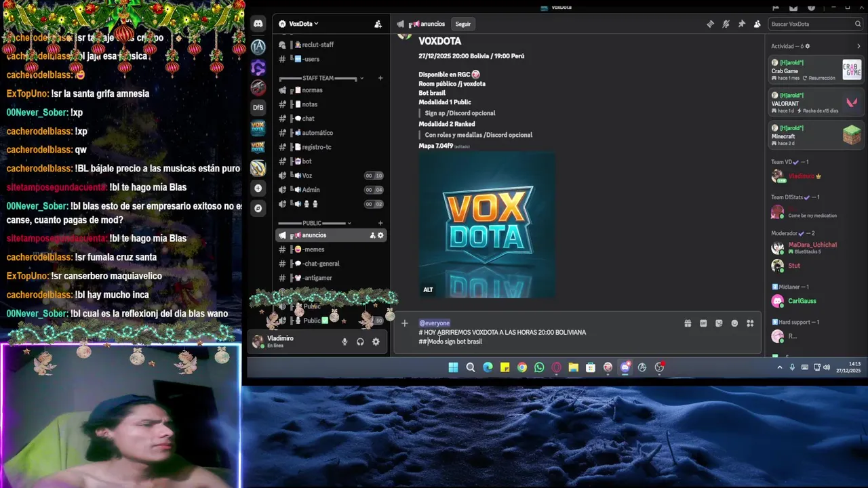This screenshot has width=868, height=488.
Task: Open the apps launcher icon in message box
Action: pyautogui.click(x=750, y=323)
